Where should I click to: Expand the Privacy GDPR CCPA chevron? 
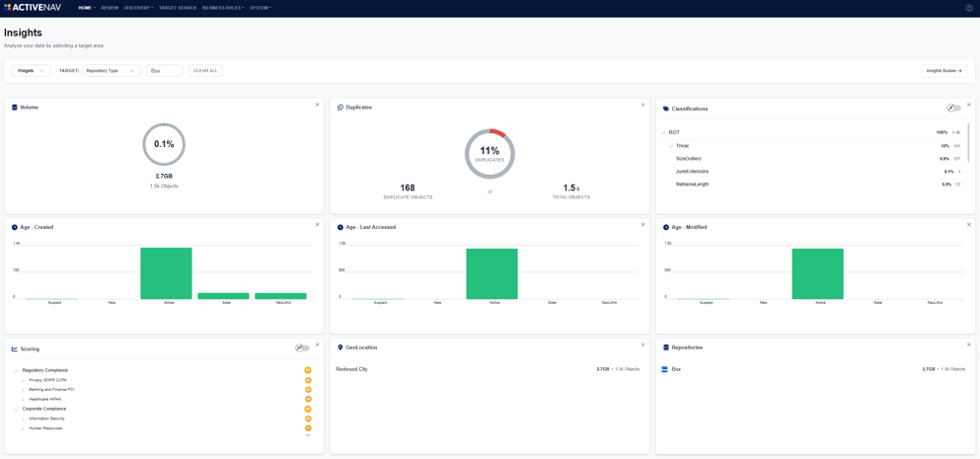pyautogui.click(x=23, y=380)
